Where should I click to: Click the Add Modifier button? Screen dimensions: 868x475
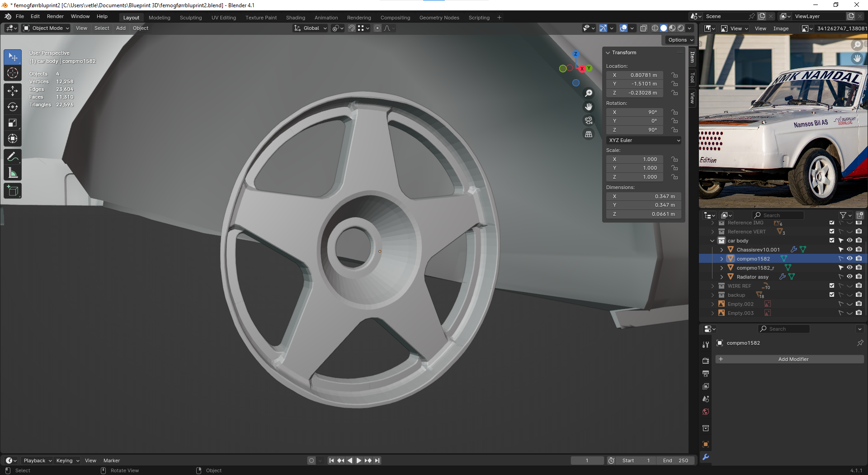(789, 359)
